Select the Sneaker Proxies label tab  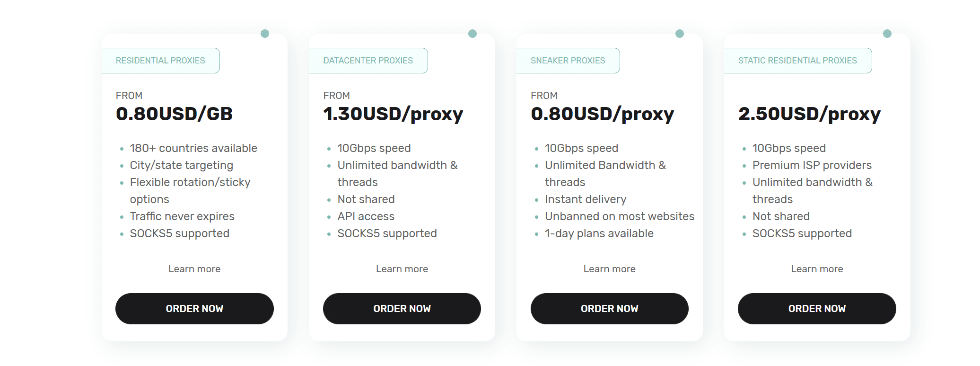[568, 61]
